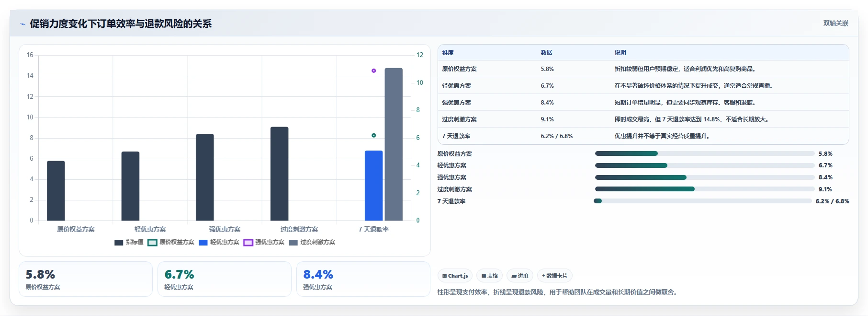Click the 9.1% value in the table

click(547, 119)
